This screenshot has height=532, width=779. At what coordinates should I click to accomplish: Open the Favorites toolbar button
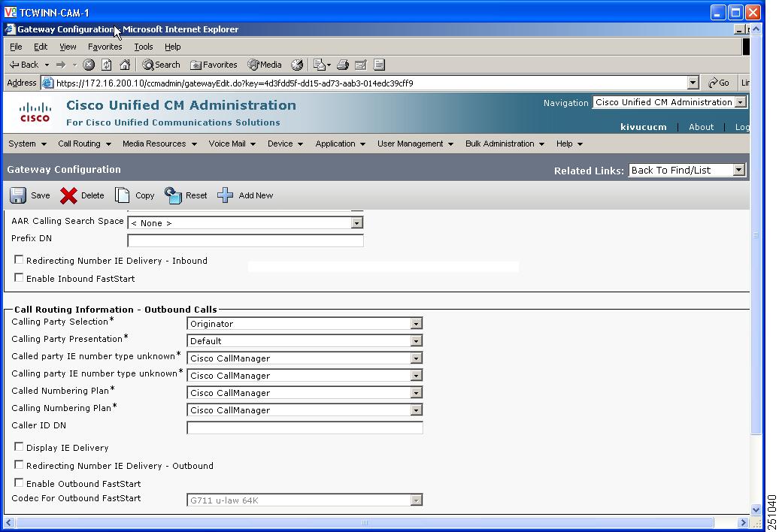(x=214, y=65)
